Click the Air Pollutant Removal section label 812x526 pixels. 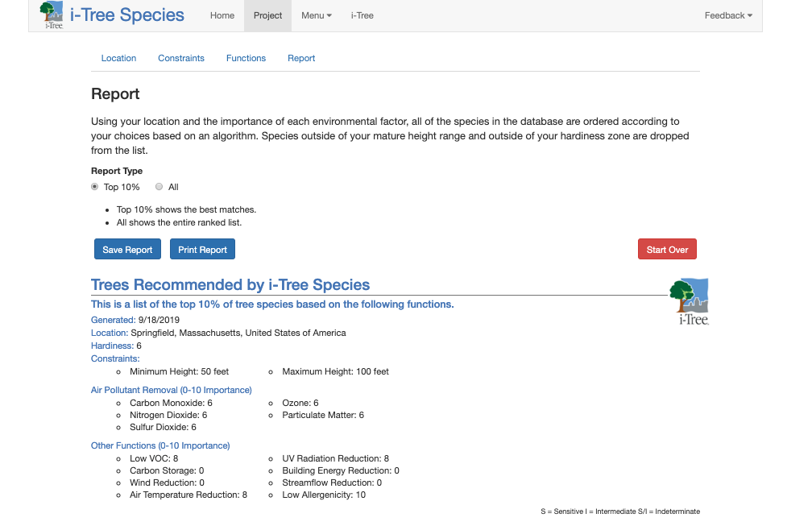(x=171, y=390)
